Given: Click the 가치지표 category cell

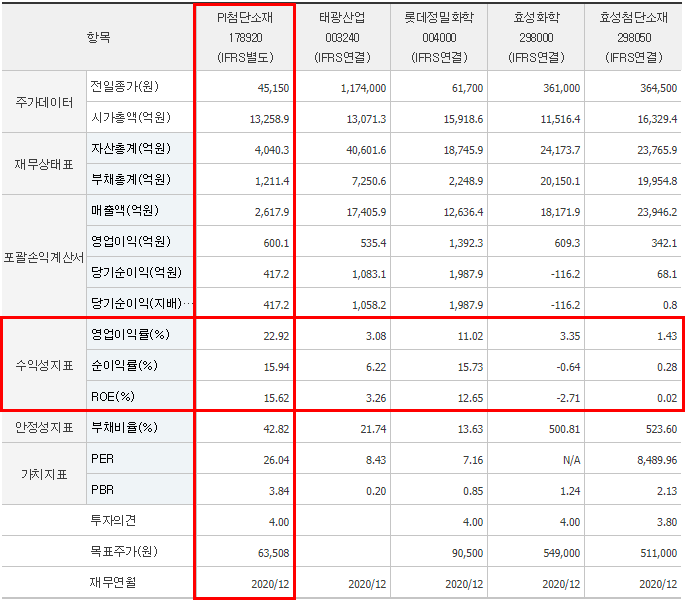Looking at the screenshot, I should coord(44,474).
